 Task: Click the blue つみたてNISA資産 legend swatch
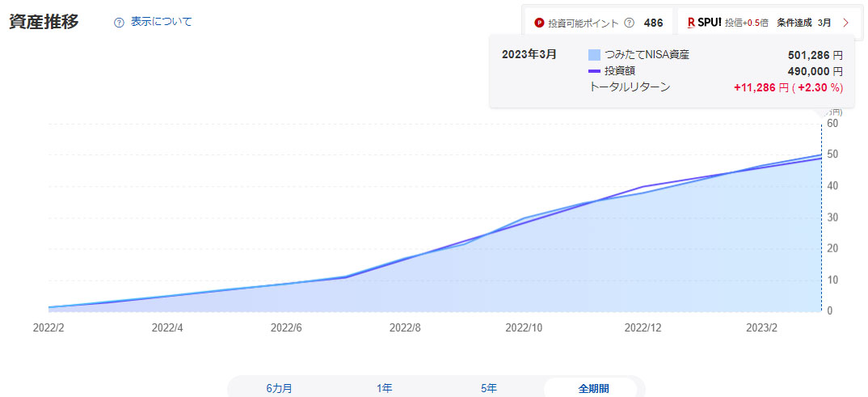click(x=594, y=55)
